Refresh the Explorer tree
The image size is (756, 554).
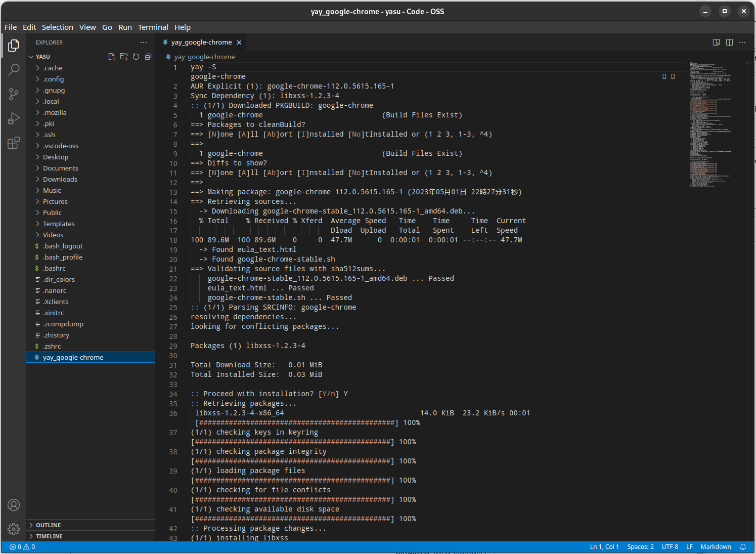coord(136,57)
